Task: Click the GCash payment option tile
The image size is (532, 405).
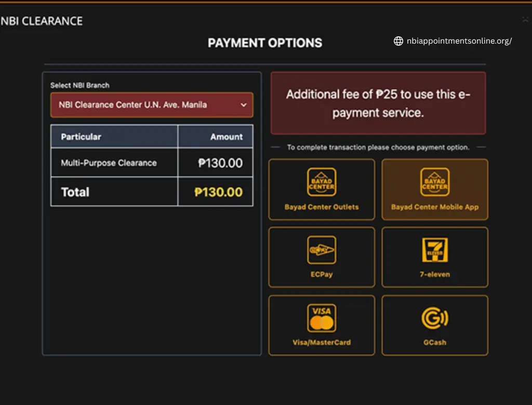Action: tap(434, 325)
